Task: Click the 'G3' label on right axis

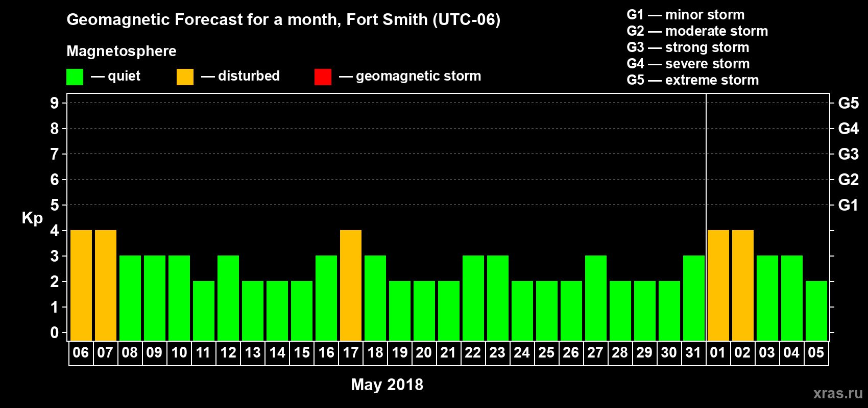Action: (x=849, y=154)
